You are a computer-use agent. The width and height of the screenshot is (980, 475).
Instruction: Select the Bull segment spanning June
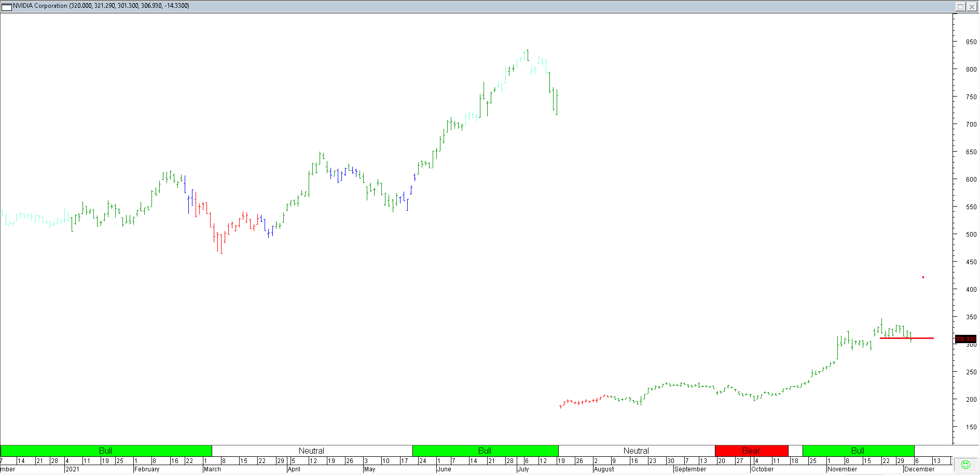point(485,451)
